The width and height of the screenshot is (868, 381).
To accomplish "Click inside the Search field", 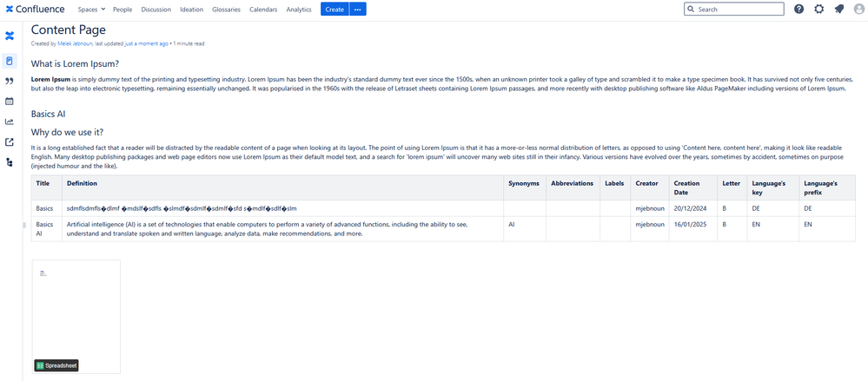I will [734, 10].
